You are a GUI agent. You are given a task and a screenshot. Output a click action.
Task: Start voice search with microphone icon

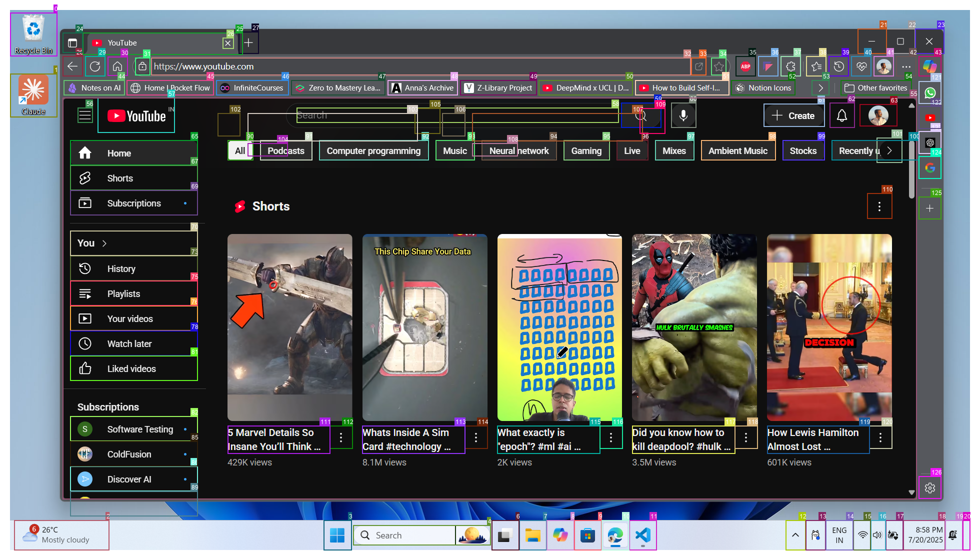click(x=683, y=115)
